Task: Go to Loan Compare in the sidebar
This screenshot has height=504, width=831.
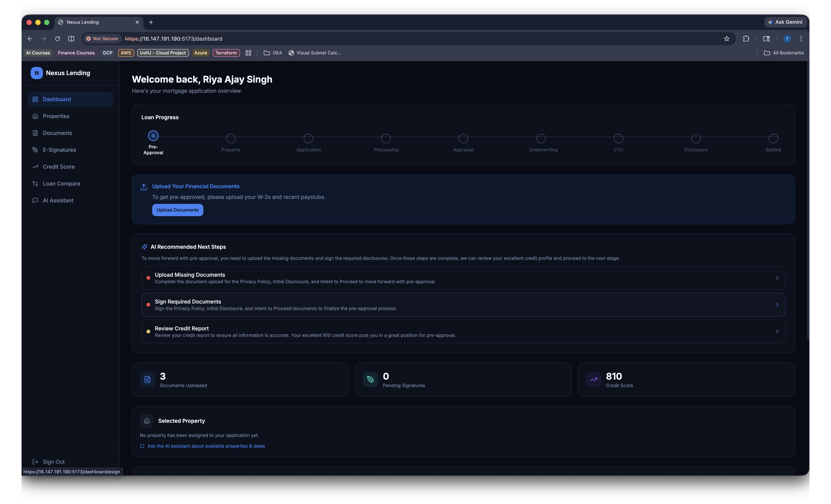Action: (x=61, y=183)
